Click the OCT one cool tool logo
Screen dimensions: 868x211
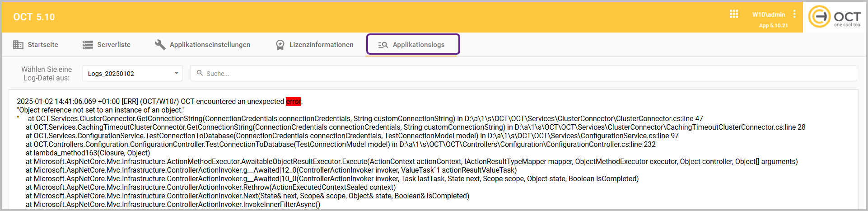pyautogui.click(x=835, y=17)
